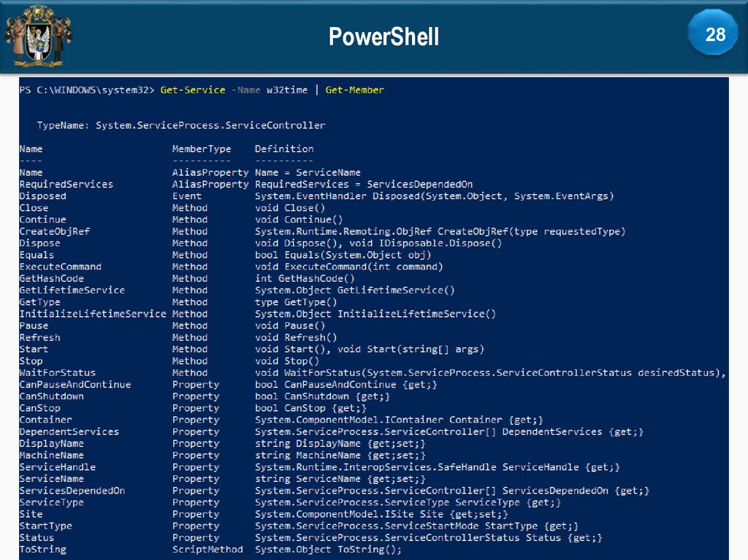Click definition 'int GetHashCode()'
This screenshot has width=748, height=560.
pyautogui.click(x=305, y=278)
